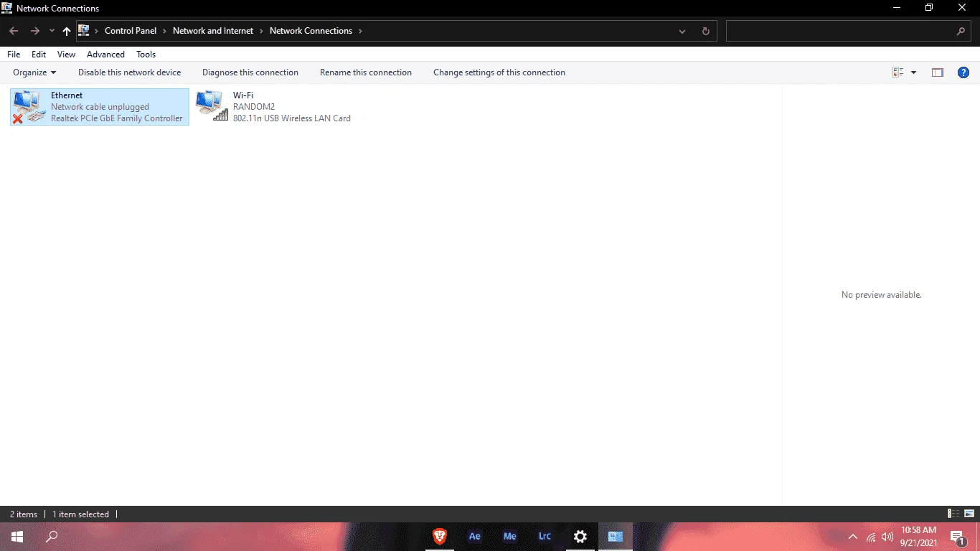
Task: Open the Tools menu
Action: 146,55
